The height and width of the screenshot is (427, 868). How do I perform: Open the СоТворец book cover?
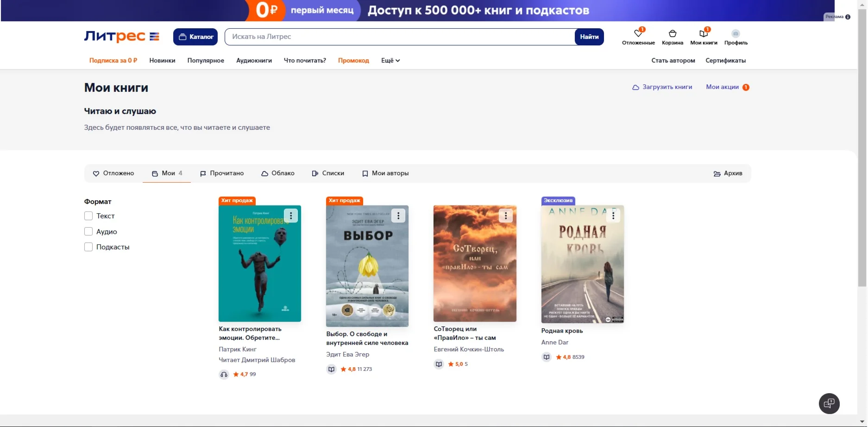tap(475, 263)
